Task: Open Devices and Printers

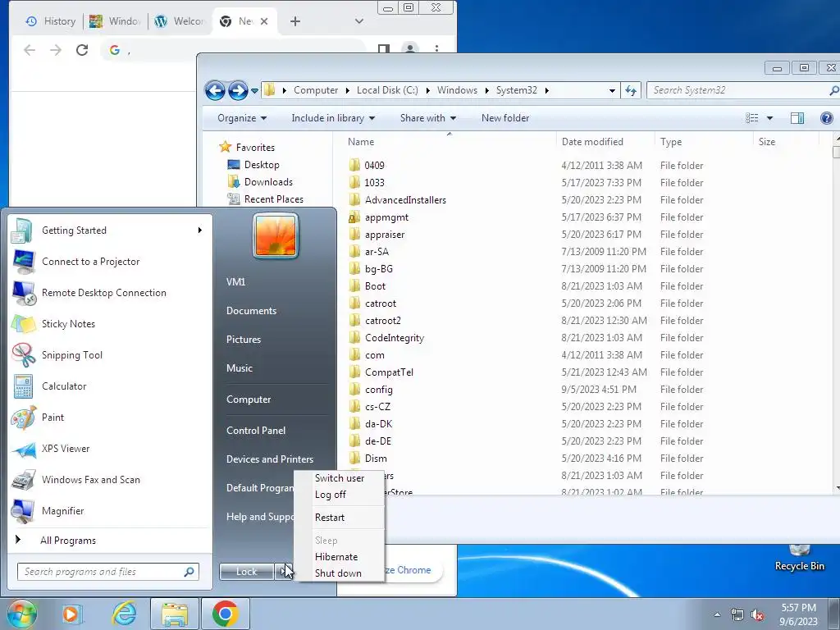Action: pos(269,459)
